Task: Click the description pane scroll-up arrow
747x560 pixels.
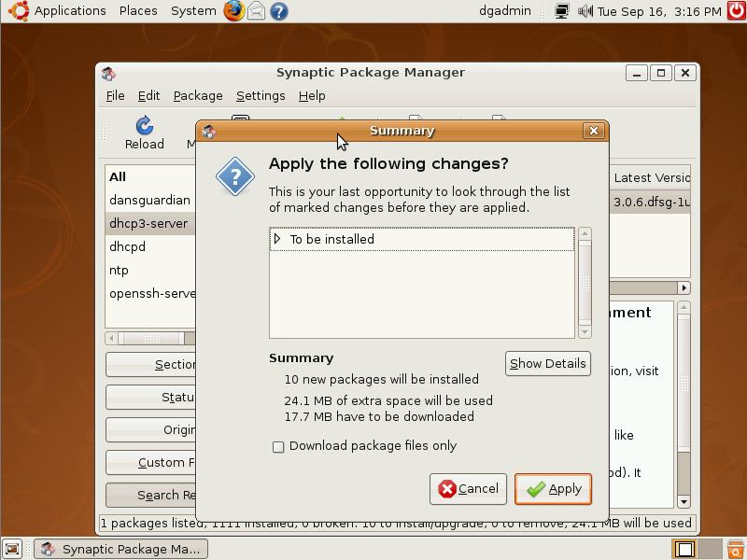Action: coord(684,307)
